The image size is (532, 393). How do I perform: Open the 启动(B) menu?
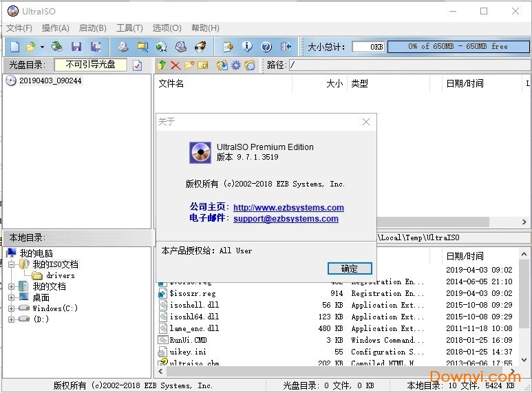93,28
